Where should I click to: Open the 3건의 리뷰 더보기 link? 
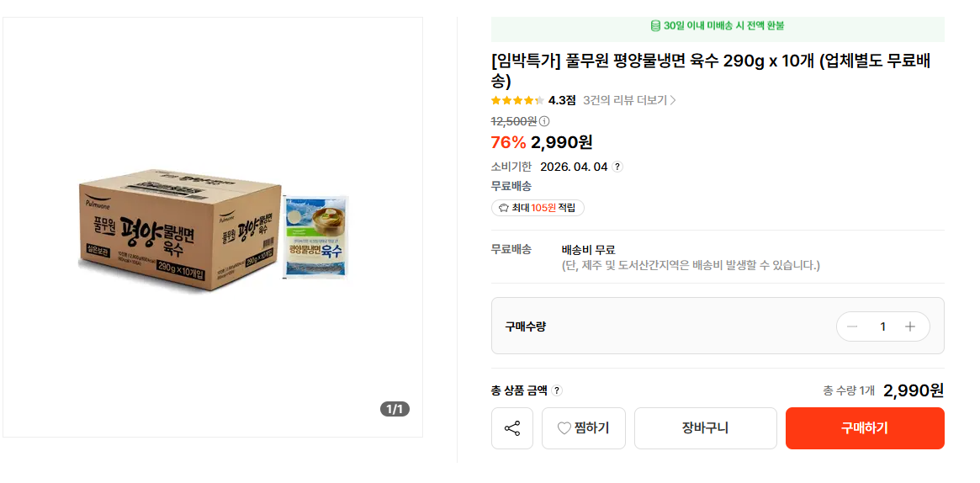click(x=625, y=100)
